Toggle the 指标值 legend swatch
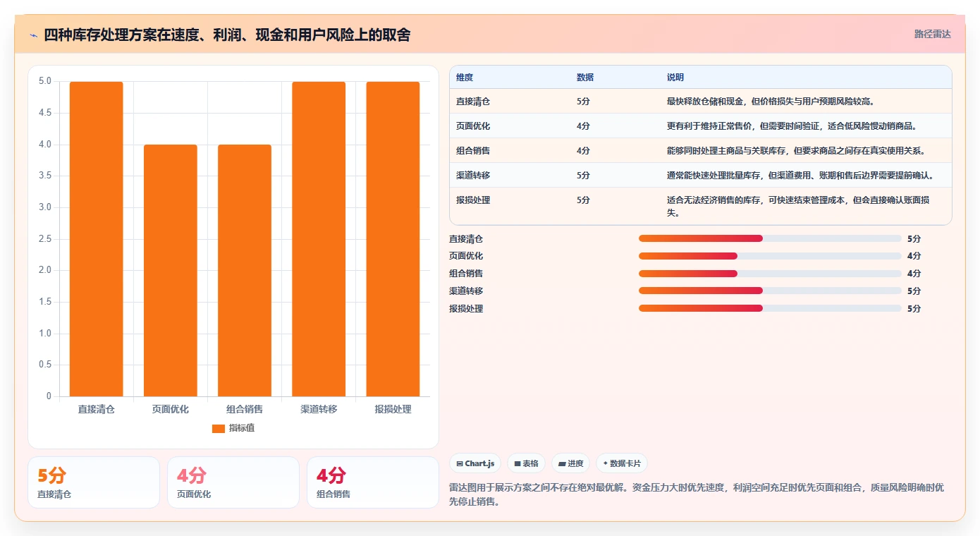The image size is (980, 536). pyautogui.click(x=219, y=428)
